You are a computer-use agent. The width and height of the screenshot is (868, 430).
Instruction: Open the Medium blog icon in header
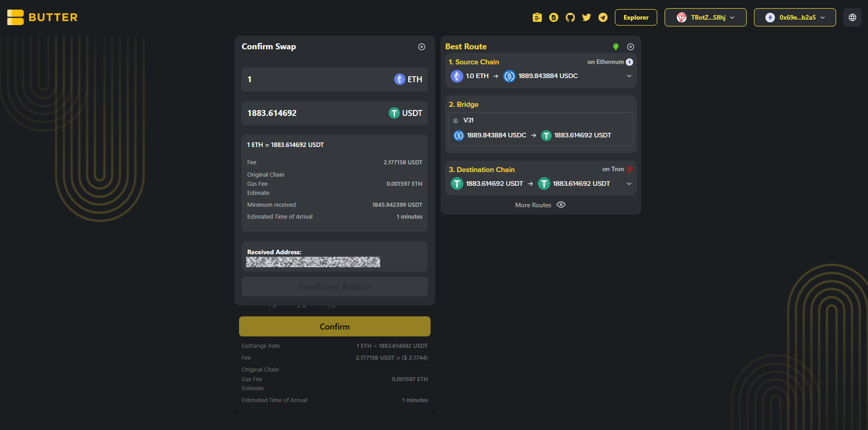(x=554, y=17)
